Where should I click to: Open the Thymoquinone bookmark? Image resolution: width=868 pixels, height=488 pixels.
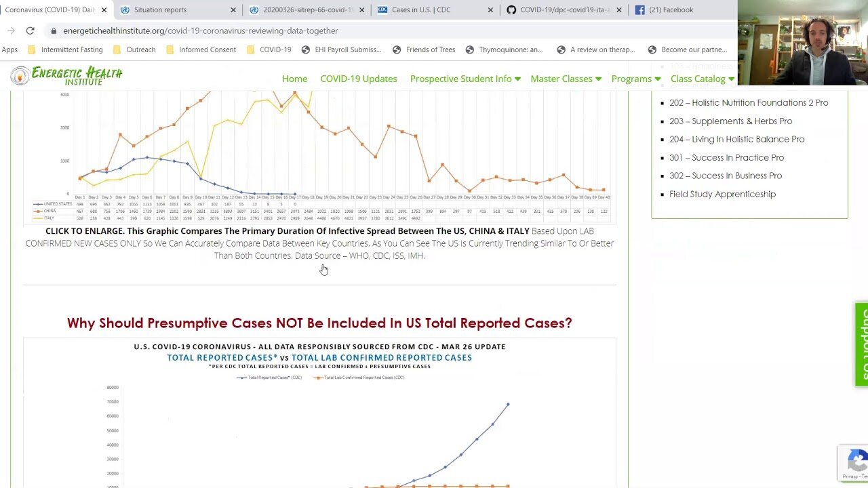[x=504, y=49]
